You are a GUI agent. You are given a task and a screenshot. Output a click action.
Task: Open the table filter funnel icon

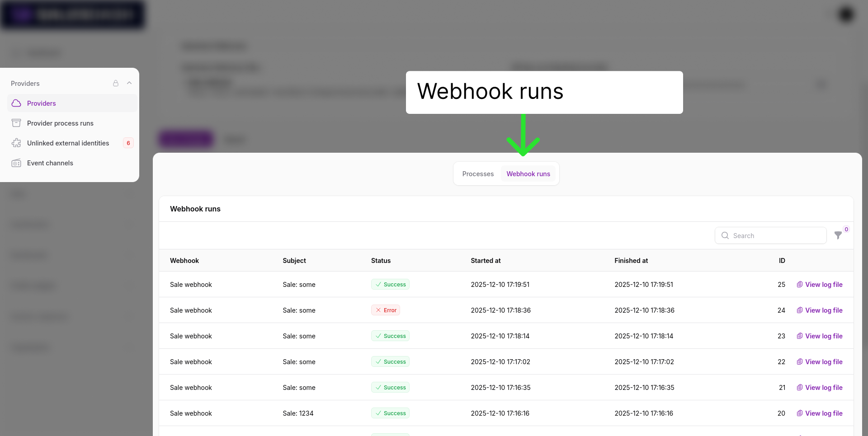(838, 235)
